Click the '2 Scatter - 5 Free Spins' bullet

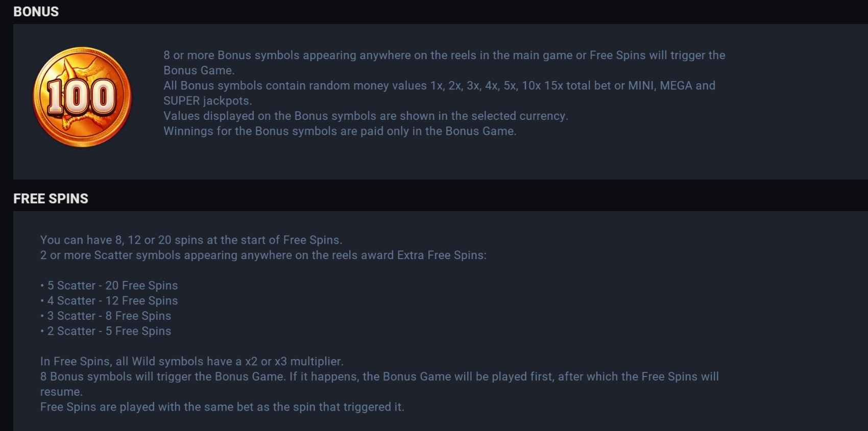(106, 332)
